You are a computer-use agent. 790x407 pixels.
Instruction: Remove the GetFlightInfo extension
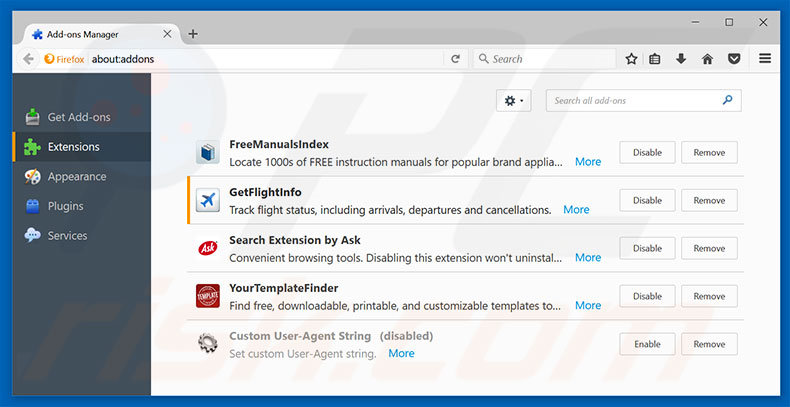tap(709, 200)
